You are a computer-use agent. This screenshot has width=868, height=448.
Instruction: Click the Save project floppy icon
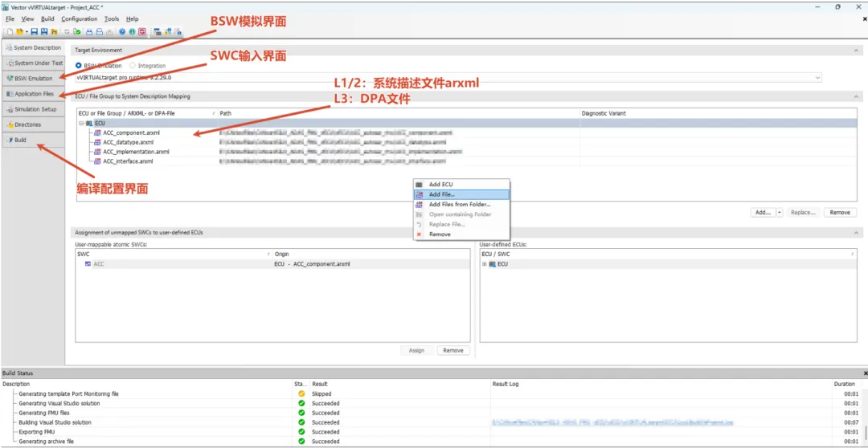pyautogui.click(x=35, y=32)
